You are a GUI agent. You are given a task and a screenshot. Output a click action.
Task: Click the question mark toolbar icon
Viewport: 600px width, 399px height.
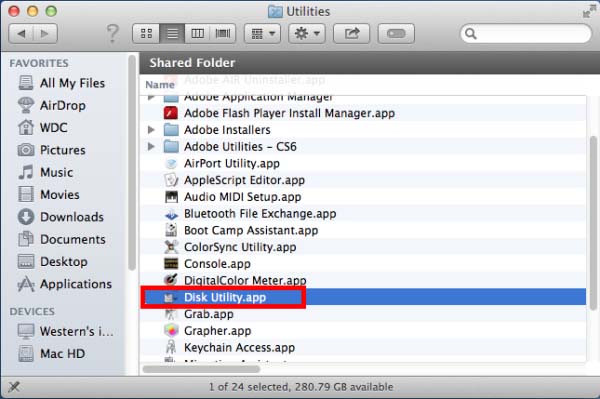(112, 34)
